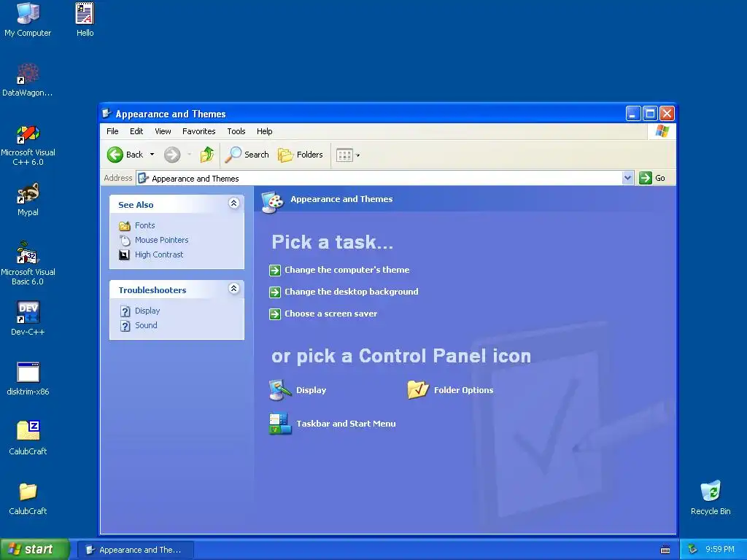The width and height of the screenshot is (747, 560).
Task: Click Appearance and Themes taskbar button
Action: (135, 550)
